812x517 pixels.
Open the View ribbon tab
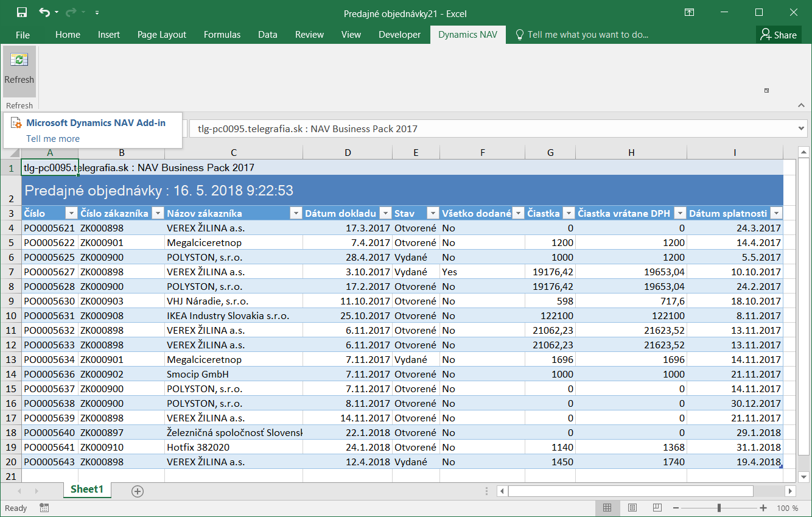(x=351, y=35)
